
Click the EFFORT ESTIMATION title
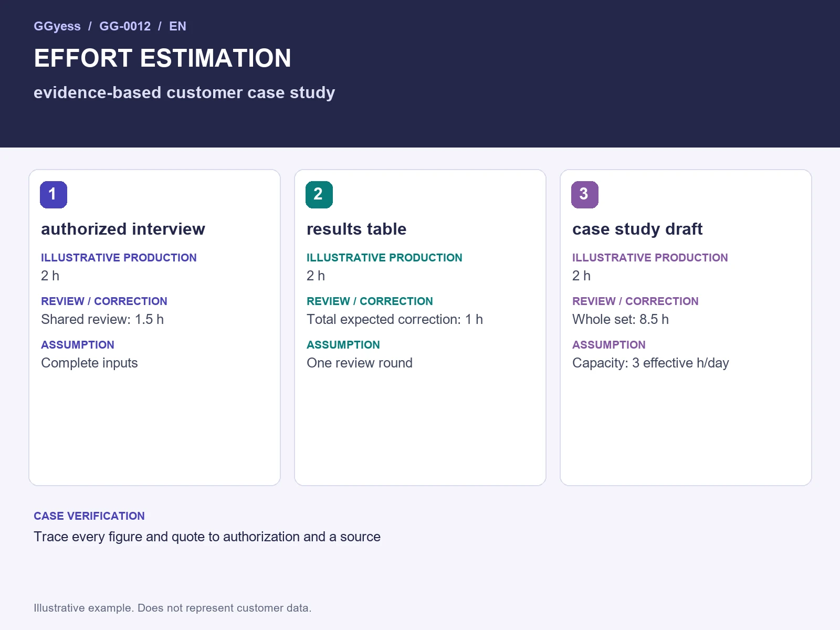point(162,58)
